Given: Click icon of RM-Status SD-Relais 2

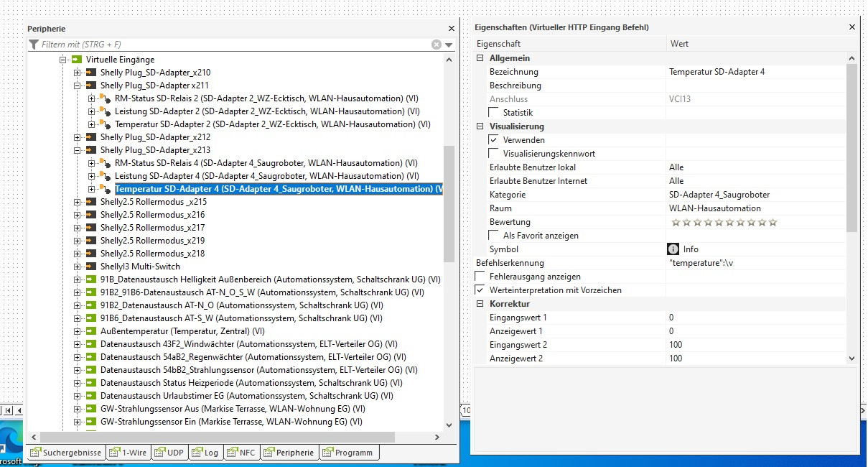Looking at the screenshot, I should [105, 98].
